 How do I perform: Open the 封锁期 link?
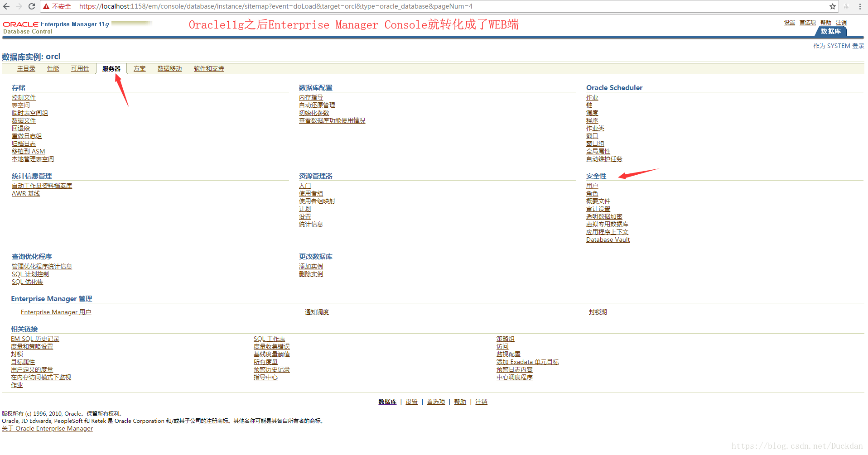point(598,312)
